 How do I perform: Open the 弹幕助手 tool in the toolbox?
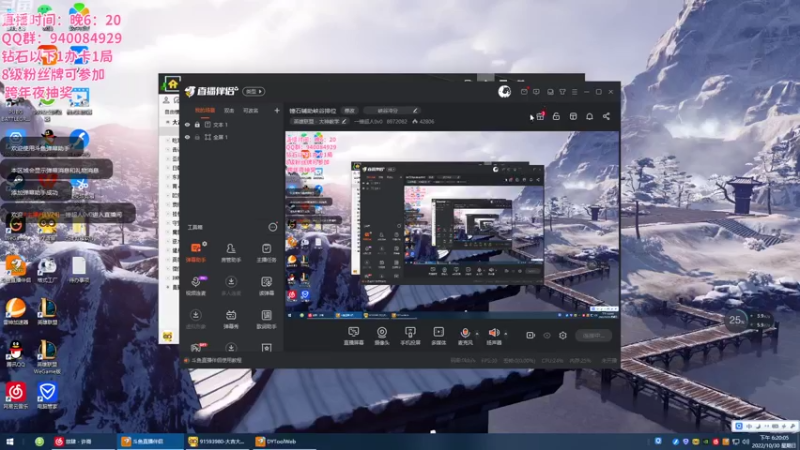coord(195,253)
